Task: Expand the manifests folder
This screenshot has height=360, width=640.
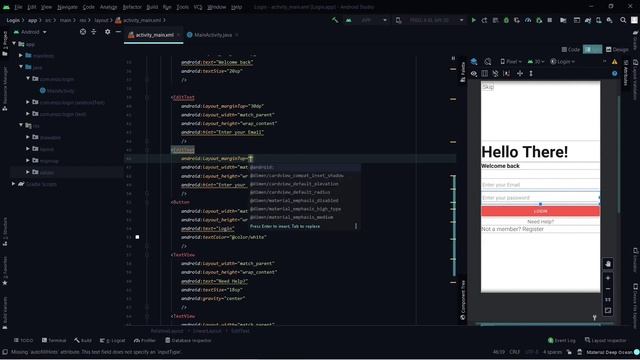Action: point(21,55)
